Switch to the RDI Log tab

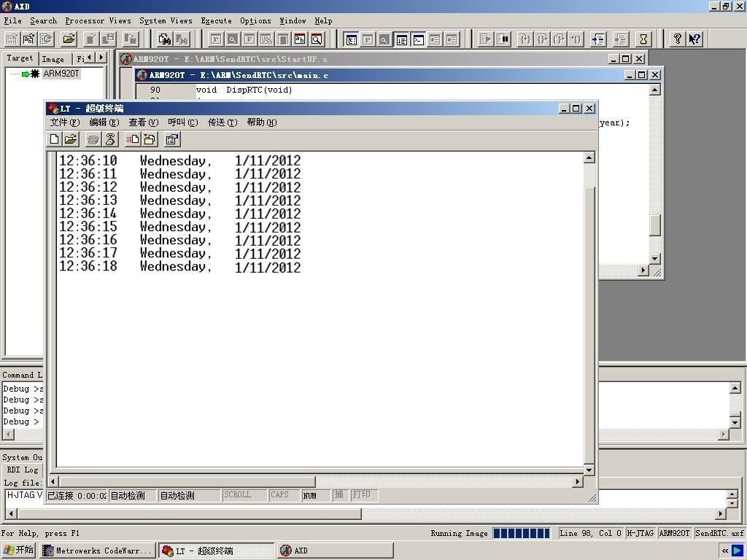[23, 470]
